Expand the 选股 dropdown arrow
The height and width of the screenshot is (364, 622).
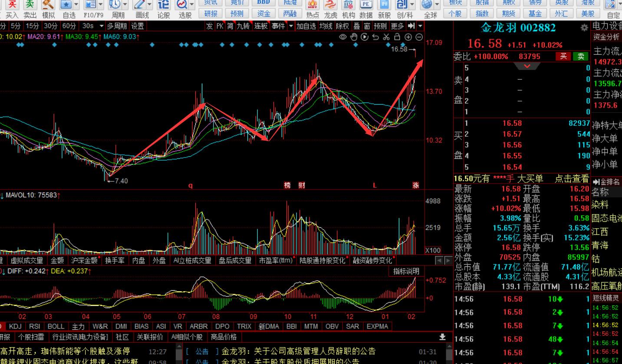click(192, 5)
